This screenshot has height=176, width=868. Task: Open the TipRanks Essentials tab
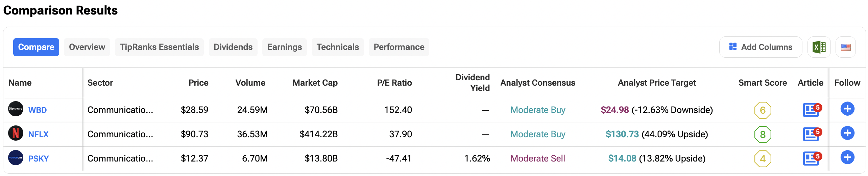coord(159,47)
